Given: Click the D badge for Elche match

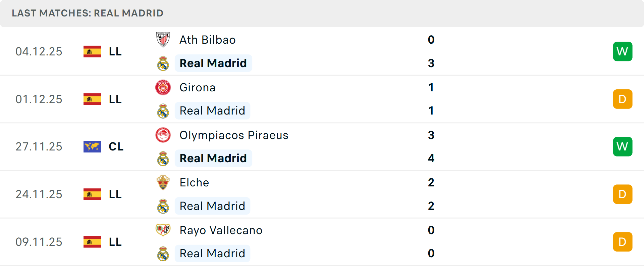Looking at the screenshot, I should click(623, 194).
